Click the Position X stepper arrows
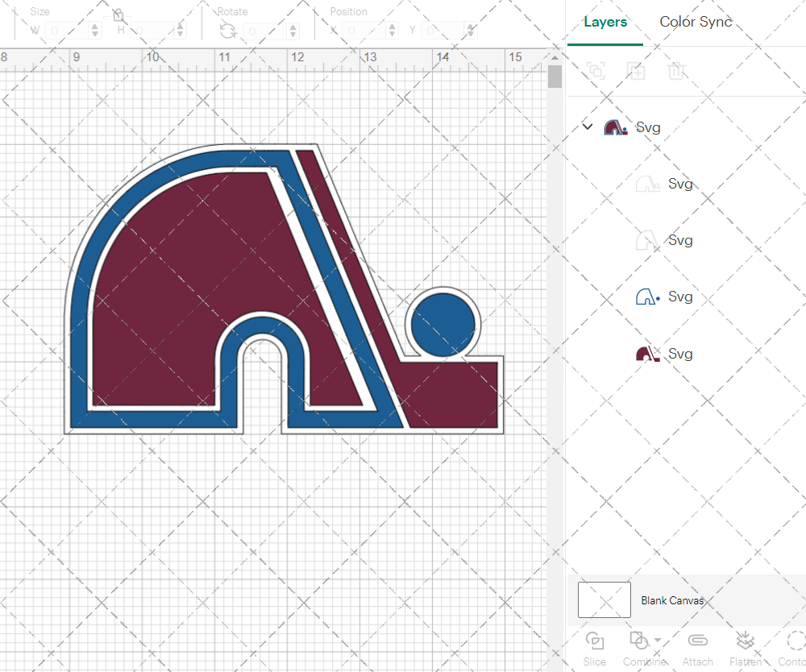 point(392,31)
